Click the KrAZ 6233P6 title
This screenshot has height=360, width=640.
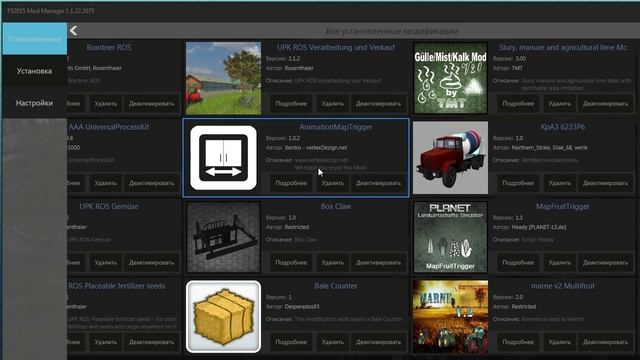(x=562, y=127)
